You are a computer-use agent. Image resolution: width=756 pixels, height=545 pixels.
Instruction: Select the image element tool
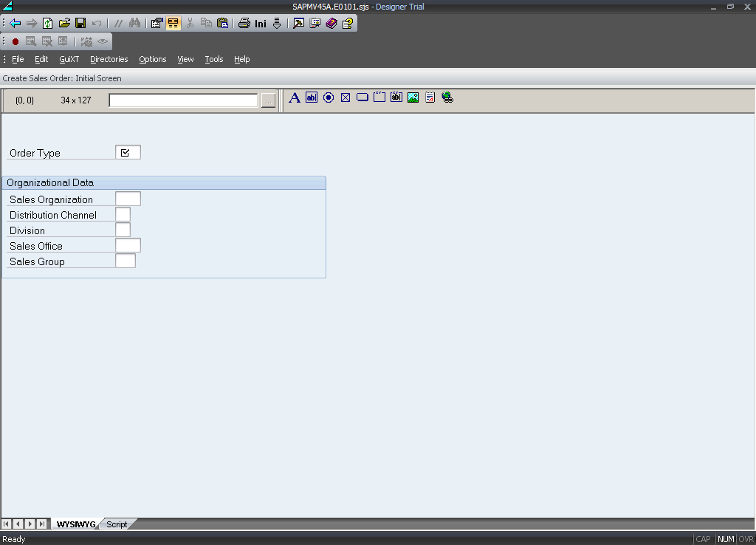pyautogui.click(x=413, y=97)
